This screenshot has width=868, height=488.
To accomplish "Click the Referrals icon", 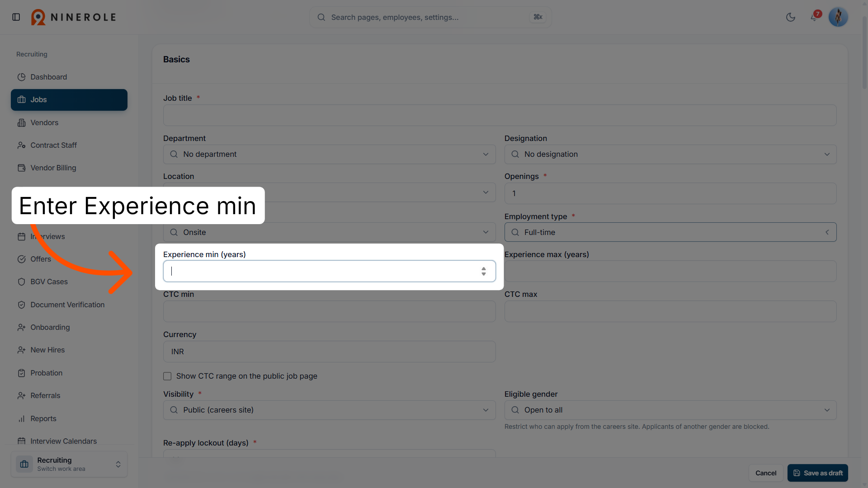I will point(21,395).
